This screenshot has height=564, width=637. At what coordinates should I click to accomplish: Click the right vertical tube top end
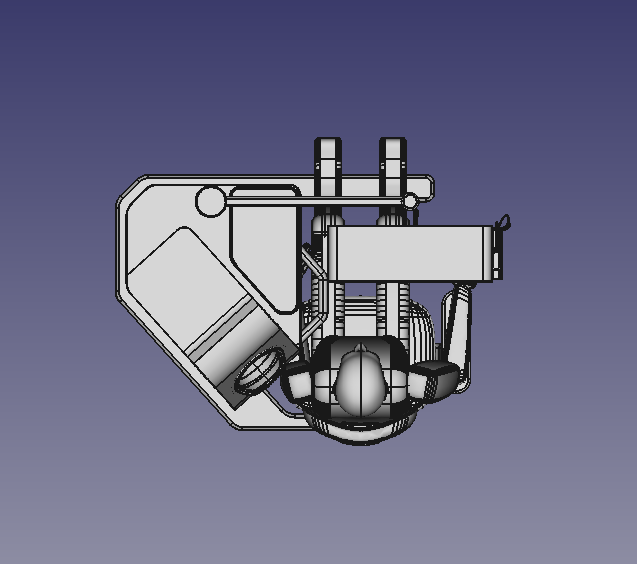pyautogui.click(x=393, y=150)
